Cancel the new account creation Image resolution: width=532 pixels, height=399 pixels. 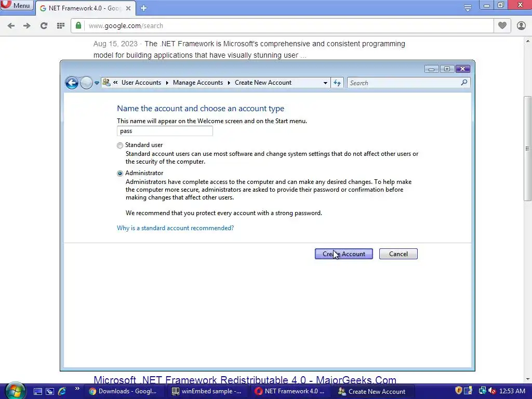tap(398, 254)
